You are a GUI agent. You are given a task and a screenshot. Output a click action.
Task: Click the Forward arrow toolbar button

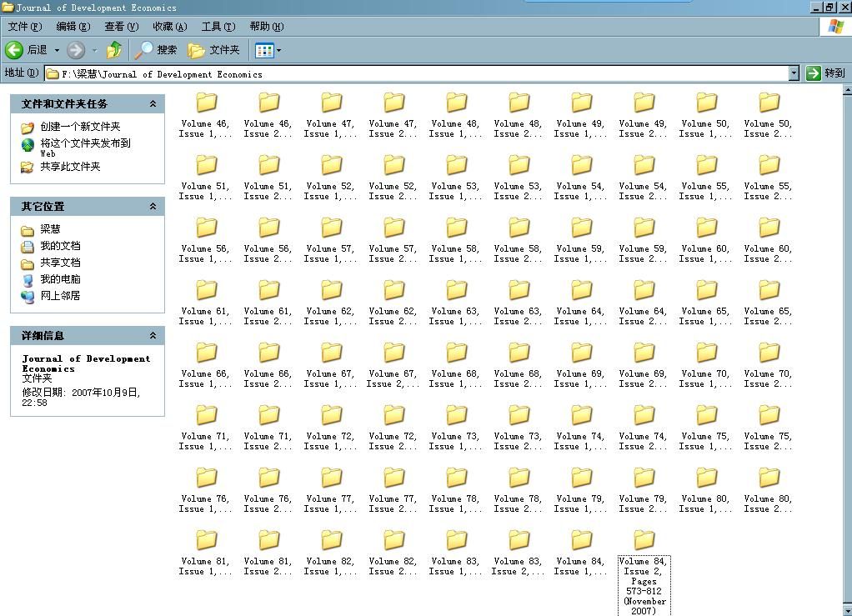(x=76, y=50)
